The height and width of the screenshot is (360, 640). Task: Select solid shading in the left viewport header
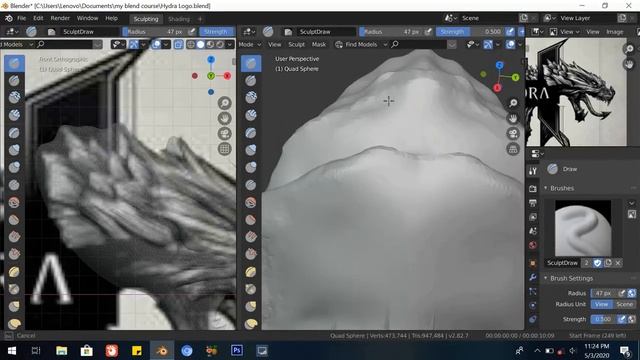[x=200, y=44]
